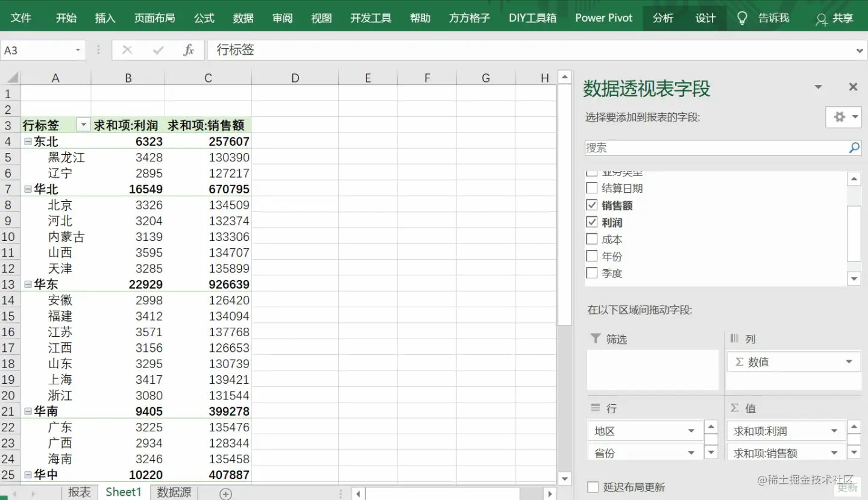
Task: Switch to the 设计 ribbon tab
Action: pyautogui.click(x=705, y=18)
